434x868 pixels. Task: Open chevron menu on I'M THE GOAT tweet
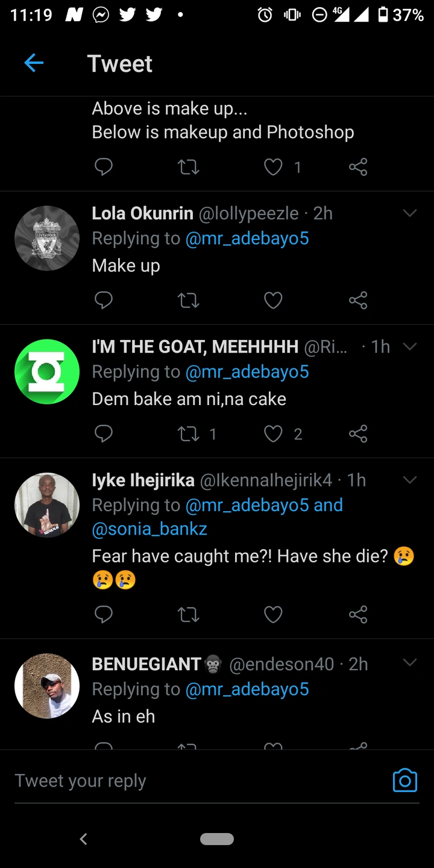point(410,347)
